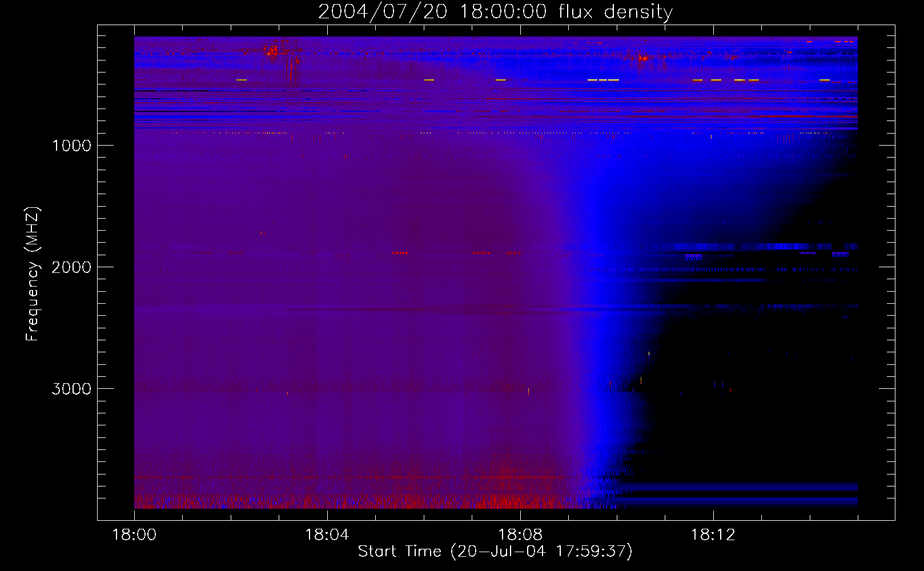Click the '18:12' time axis label
The width and height of the screenshot is (924, 571).
point(713,535)
